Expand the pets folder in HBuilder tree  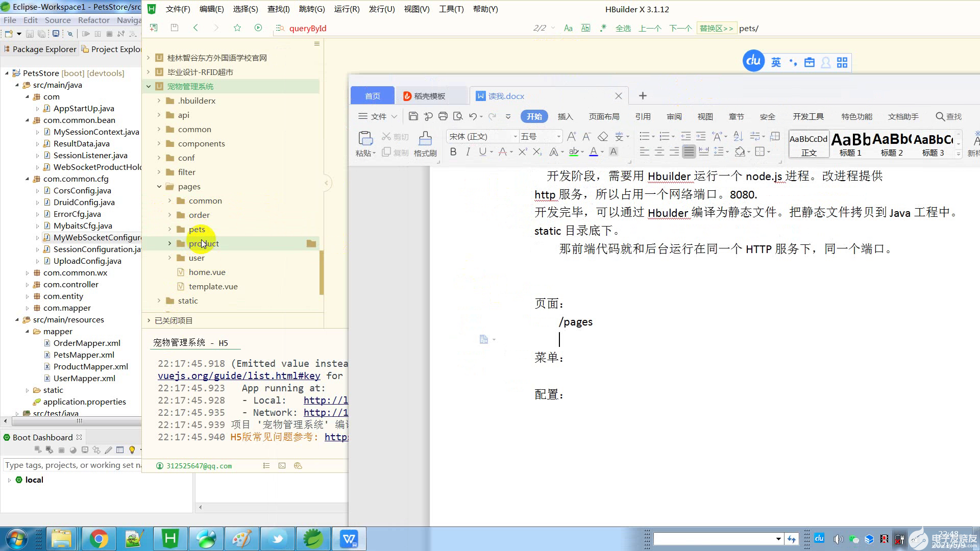[x=170, y=229]
